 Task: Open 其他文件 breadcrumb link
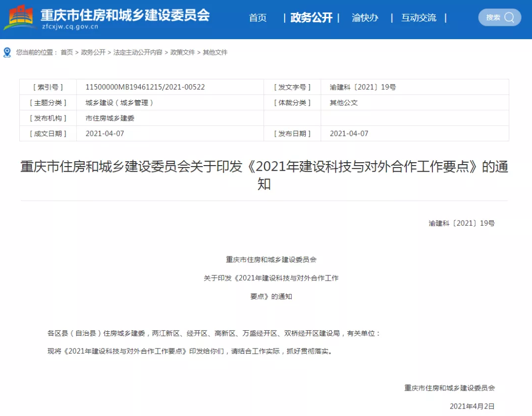[215, 52]
